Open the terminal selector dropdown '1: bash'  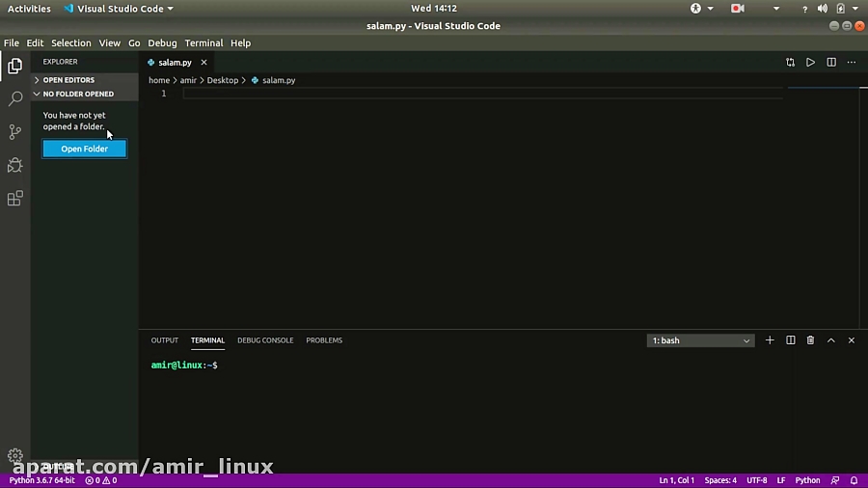[700, 340]
